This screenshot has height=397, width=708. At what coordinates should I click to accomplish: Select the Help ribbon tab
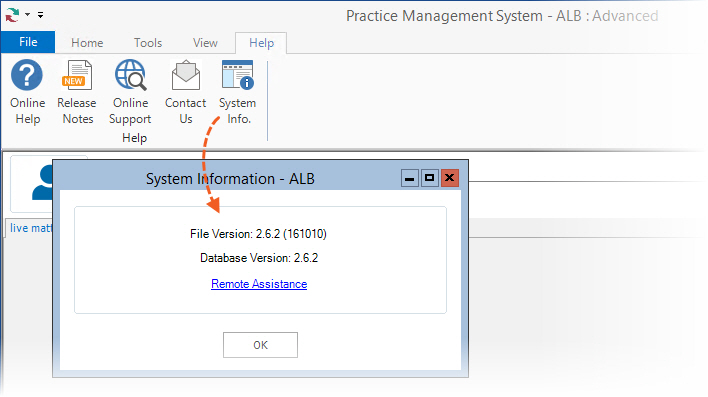coord(261,43)
